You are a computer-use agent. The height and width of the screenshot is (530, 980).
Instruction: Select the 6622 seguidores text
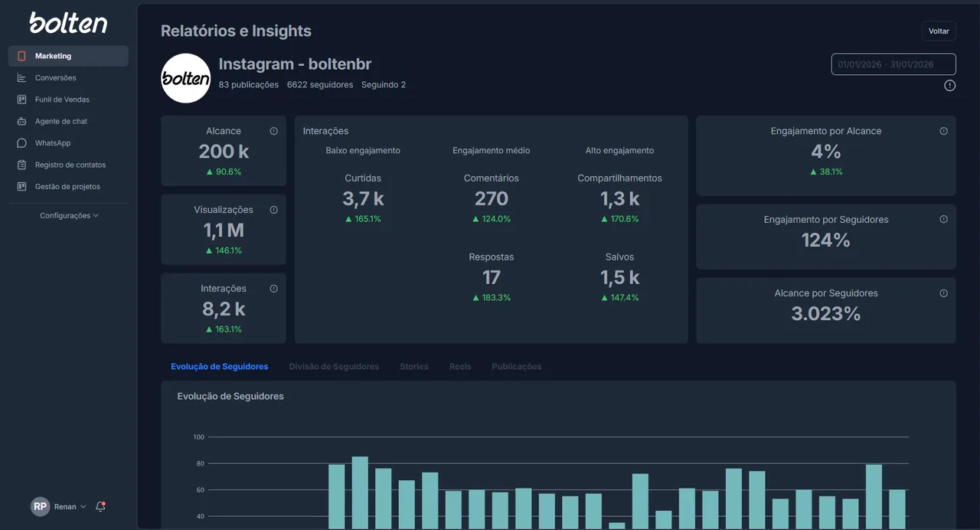(x=320, y=85)
